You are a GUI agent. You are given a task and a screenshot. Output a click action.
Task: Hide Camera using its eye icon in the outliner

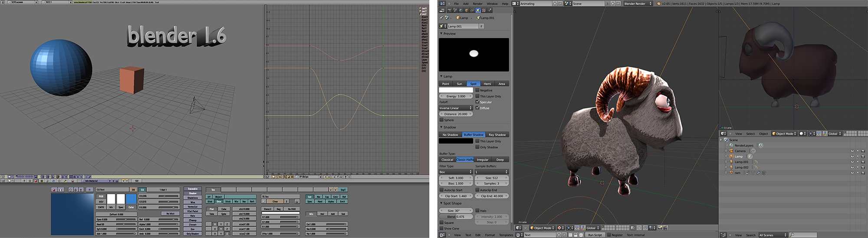[852, 151]
